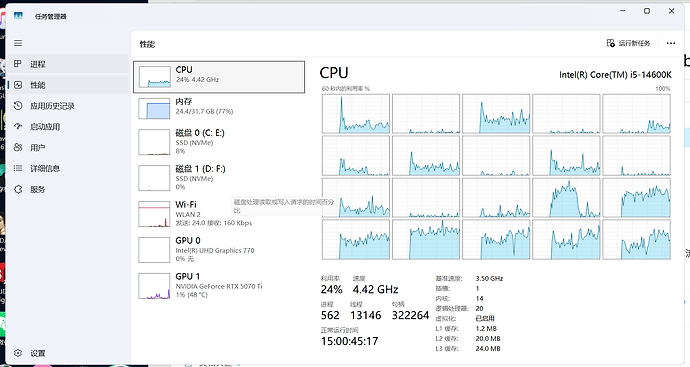Click the 内存 mini usage graph thumbnail

click(154, 108)
